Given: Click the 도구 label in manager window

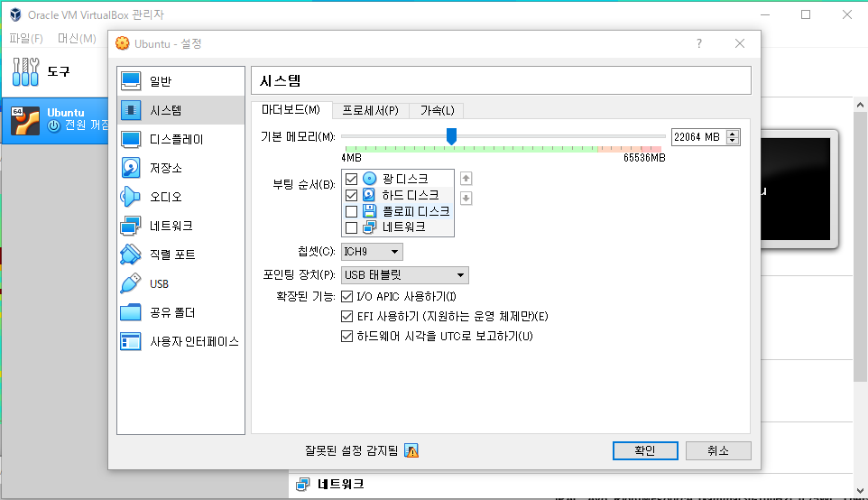Looking at the screenshot, I should pos(59,71).
